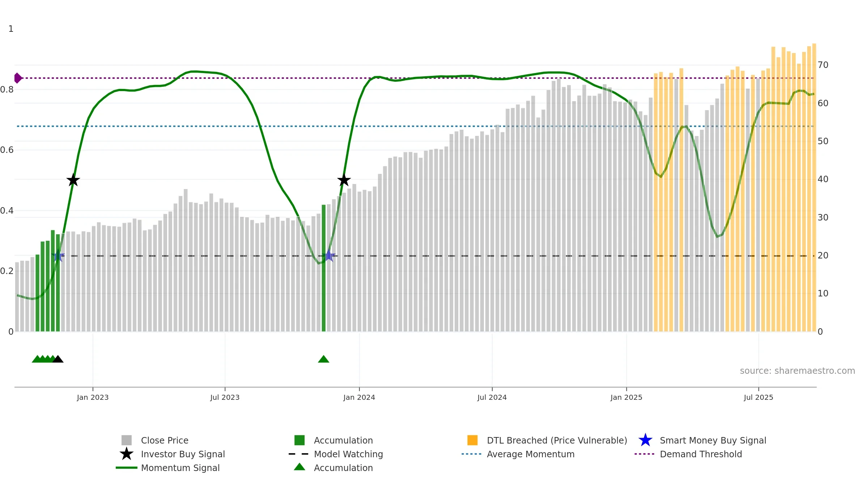Screen dimensions: 868x488
Task: Click the green Momentum Signal legend line
Action: tap(127, 467)
